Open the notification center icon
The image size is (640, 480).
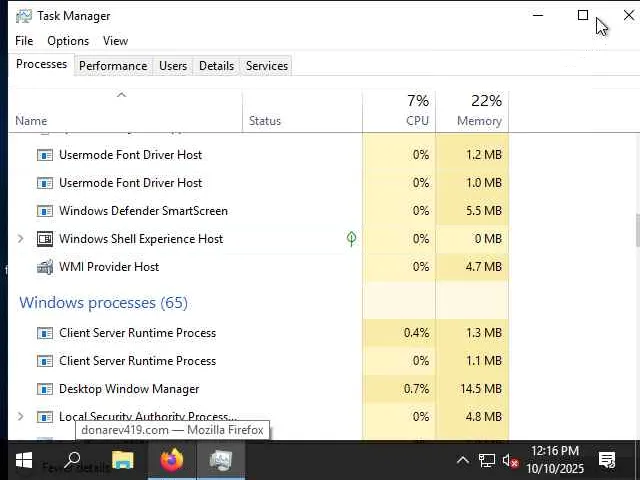point(606,460)
